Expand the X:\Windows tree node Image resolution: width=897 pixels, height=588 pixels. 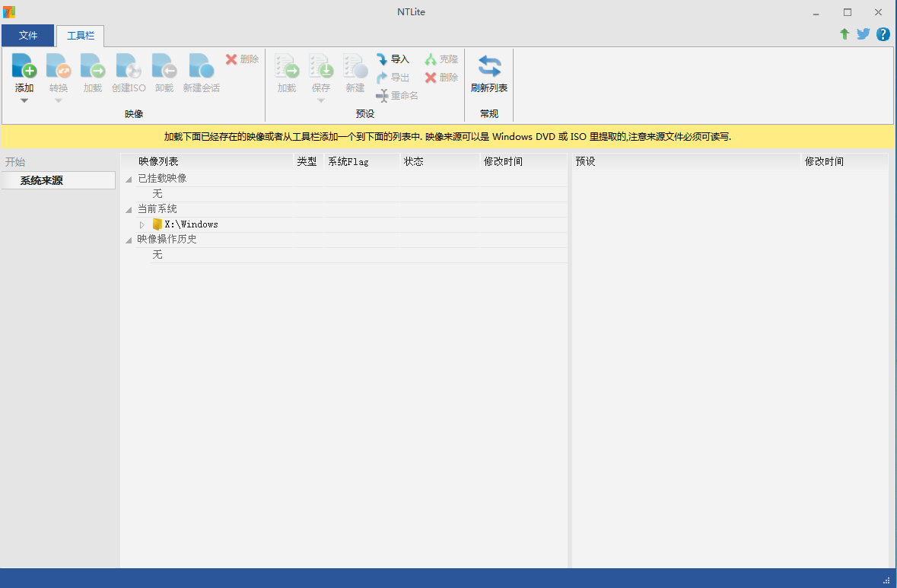142,225
